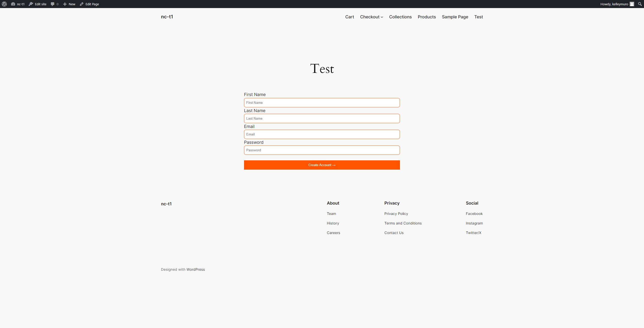Click the Edit site brush icon
This screenshot has width=644, height=328.
[x=31, y=4]
